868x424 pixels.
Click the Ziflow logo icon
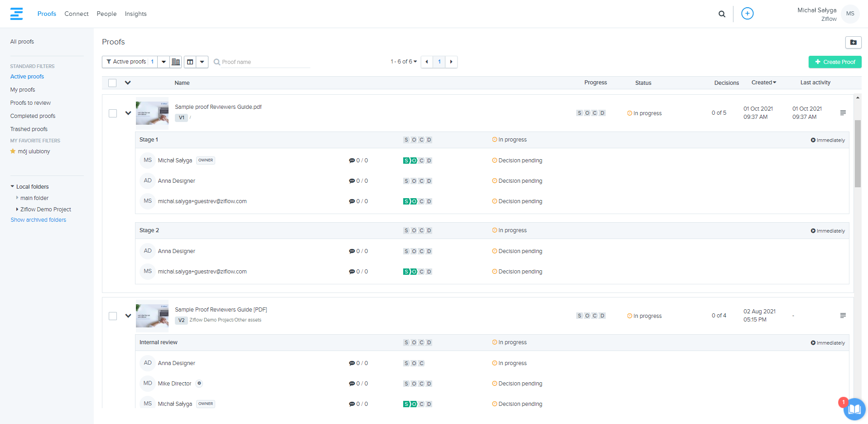tap(17, 14)
